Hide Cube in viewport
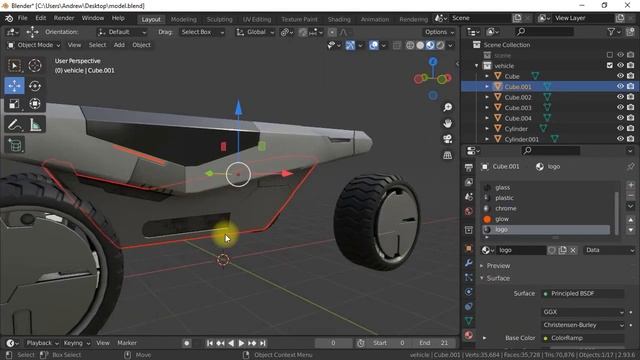 point(620,76)
